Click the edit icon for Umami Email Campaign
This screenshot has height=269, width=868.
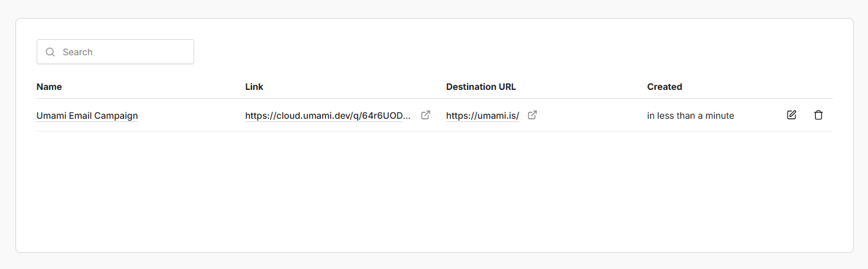tap(791, 115)
